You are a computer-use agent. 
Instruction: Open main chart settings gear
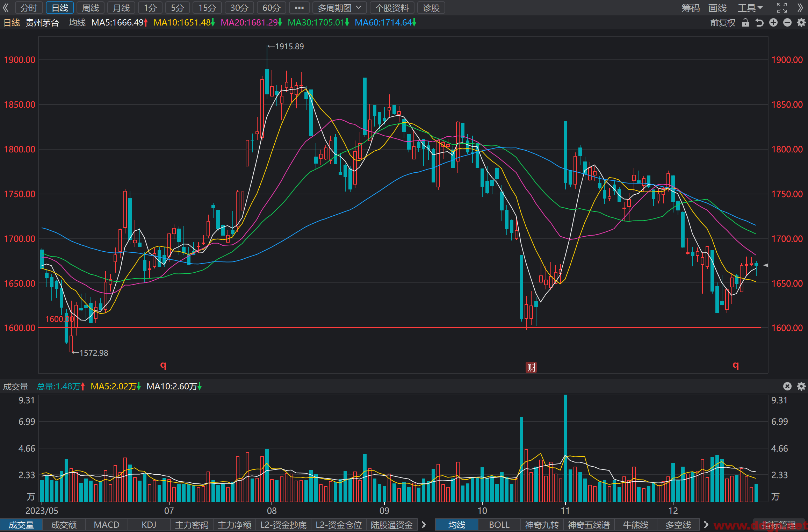801,23
